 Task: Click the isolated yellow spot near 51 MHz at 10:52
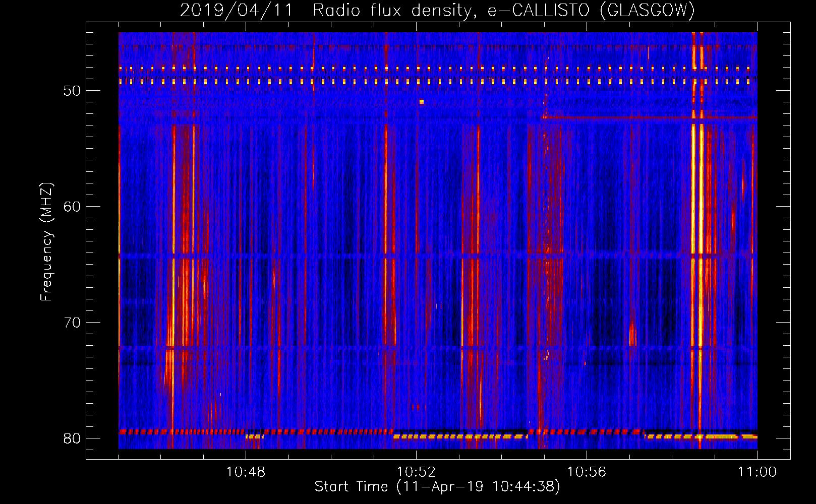(x=421, y=102)
